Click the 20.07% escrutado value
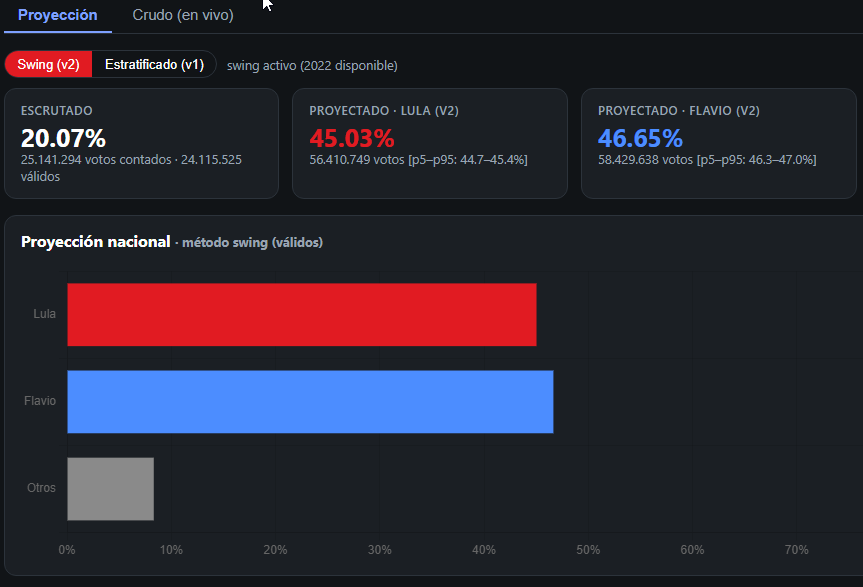 (x=63, y=138)
